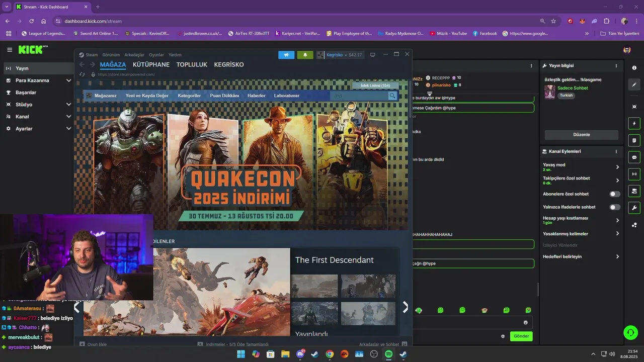Screen dimensions: 644x362
Task: Open the Oyunlar menu in Steam
Action: click(x=156, y=55)
